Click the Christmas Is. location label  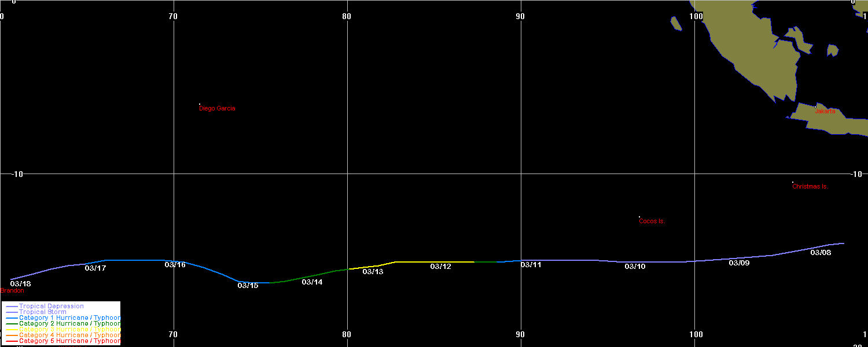[810, 187]
